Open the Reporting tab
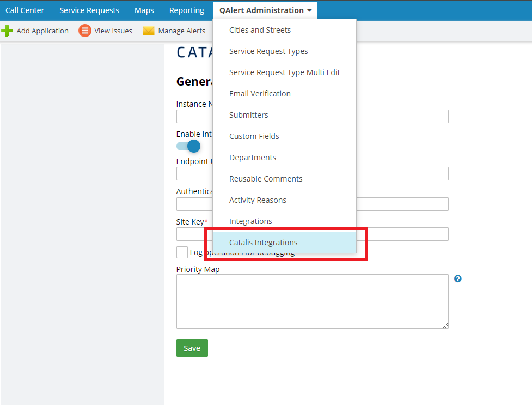 186,10
